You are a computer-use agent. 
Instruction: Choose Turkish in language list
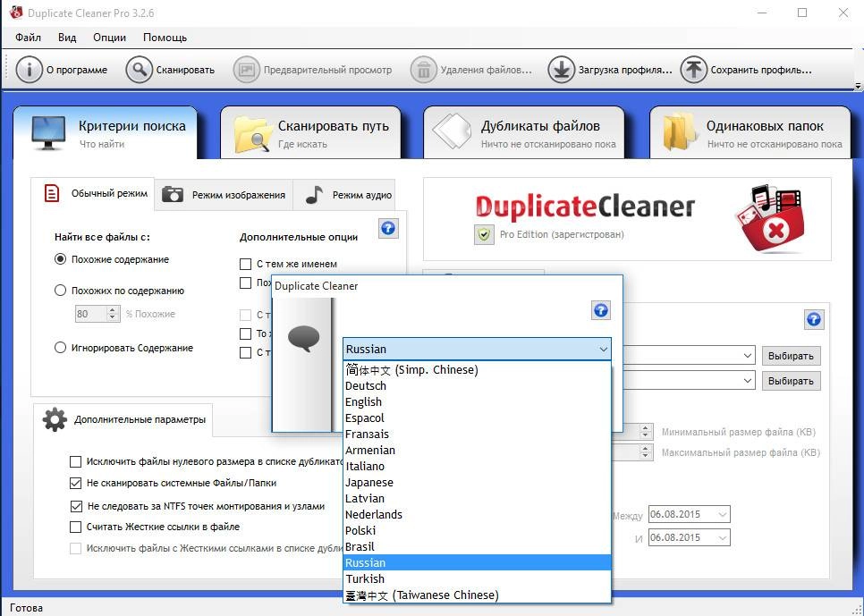477,579
